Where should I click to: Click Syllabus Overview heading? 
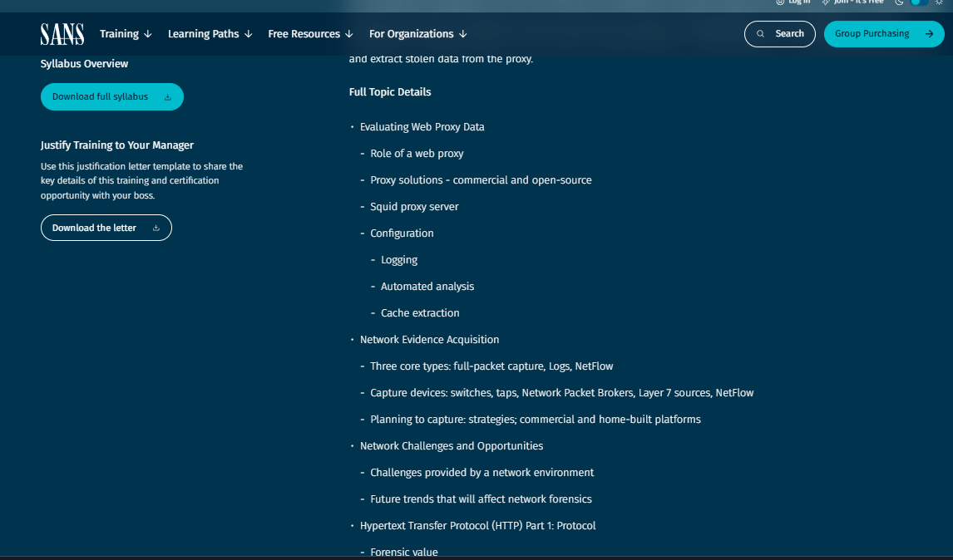(x=85, y=64)
